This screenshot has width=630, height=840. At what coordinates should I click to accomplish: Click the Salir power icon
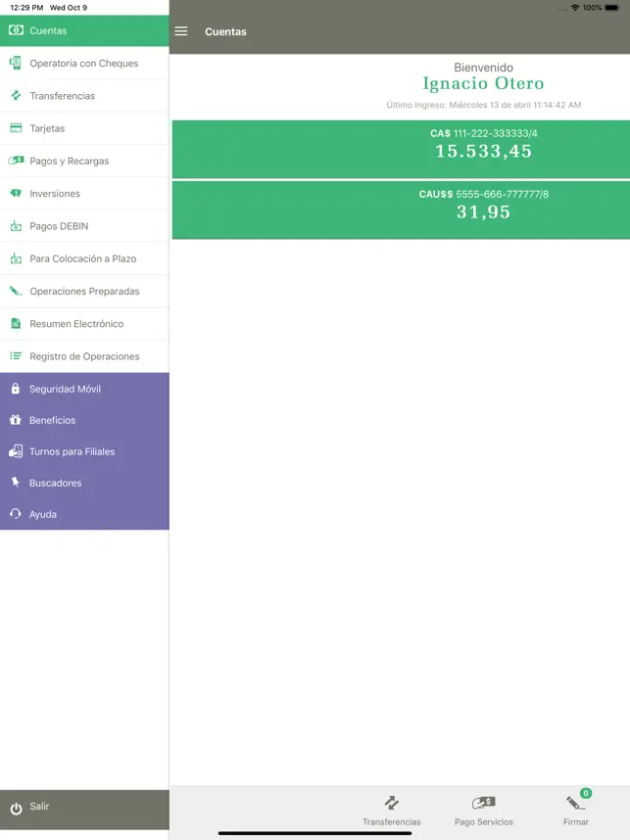click(16, 808)
